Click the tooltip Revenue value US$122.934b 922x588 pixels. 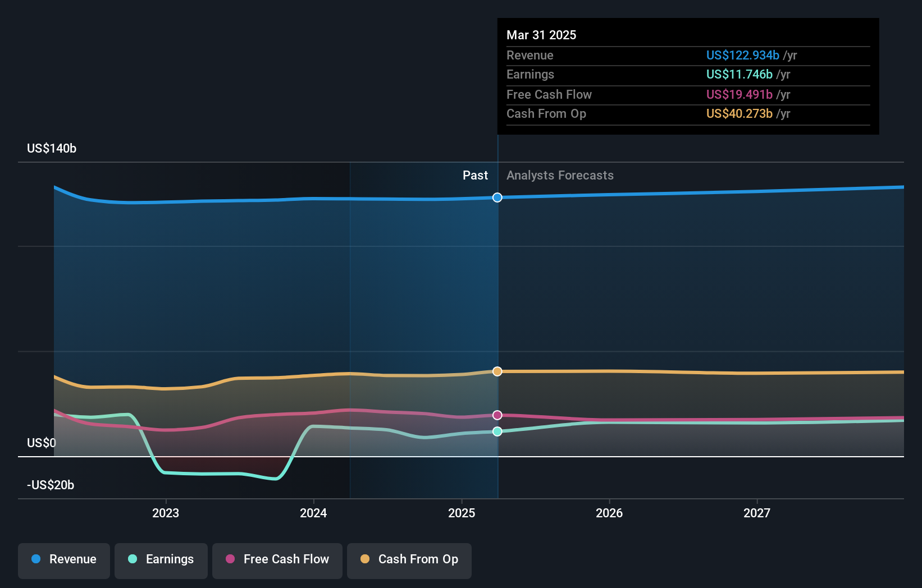pyautogui.click(x=742, y=55)
